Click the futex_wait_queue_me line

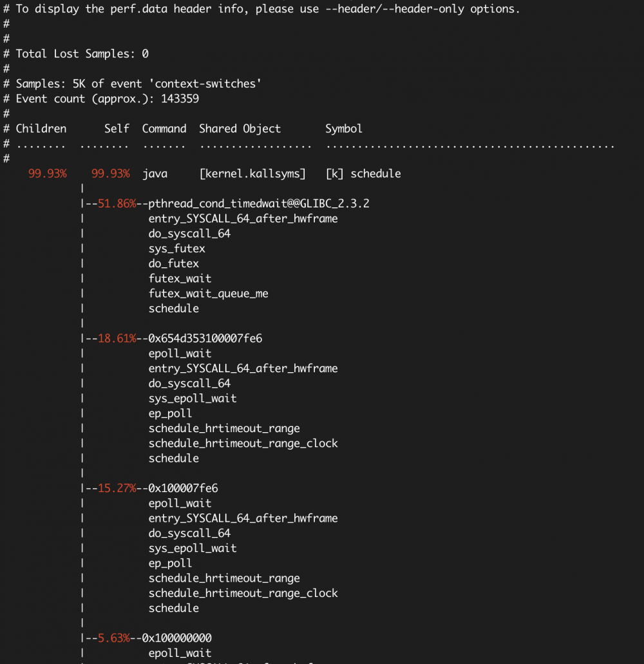(x=208, y=293)
